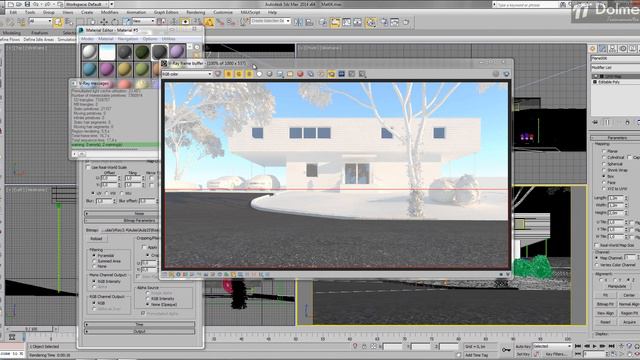
Task: Select Shrink Wrap mapping radio button
Action: point(604,170)
